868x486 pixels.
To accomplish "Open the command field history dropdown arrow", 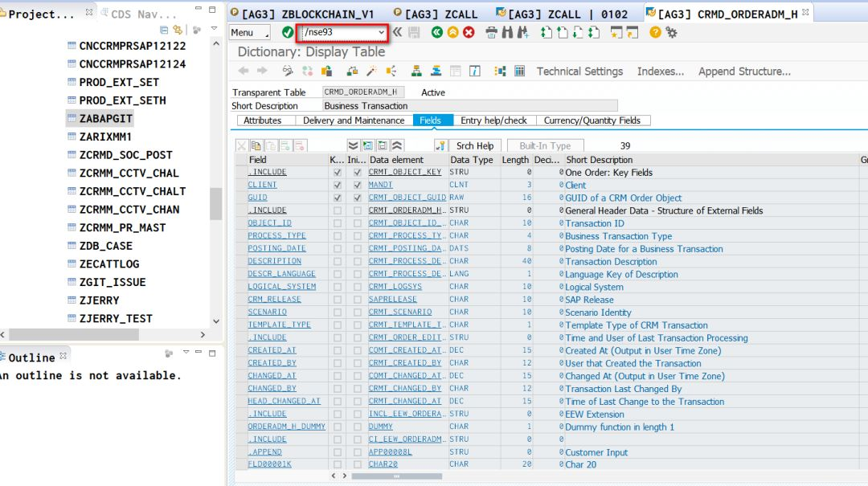I will [x=381, y=33].
